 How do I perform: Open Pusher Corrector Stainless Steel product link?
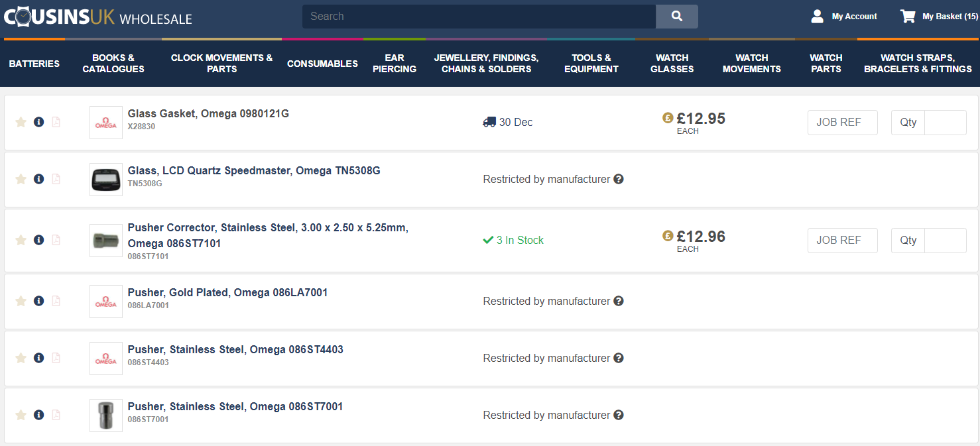pyautogui.click(x=267, y=235)
